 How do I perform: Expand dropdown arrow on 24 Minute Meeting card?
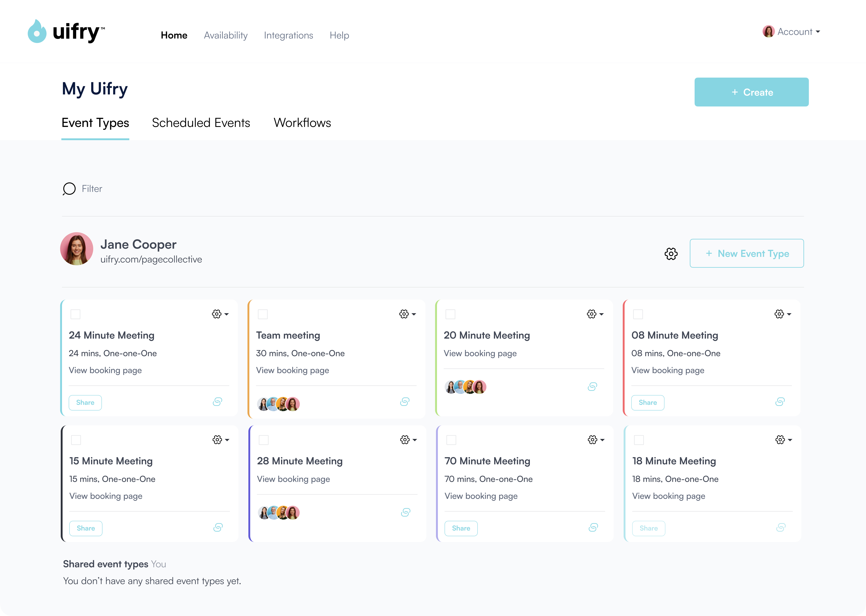[x=226, y=314]
